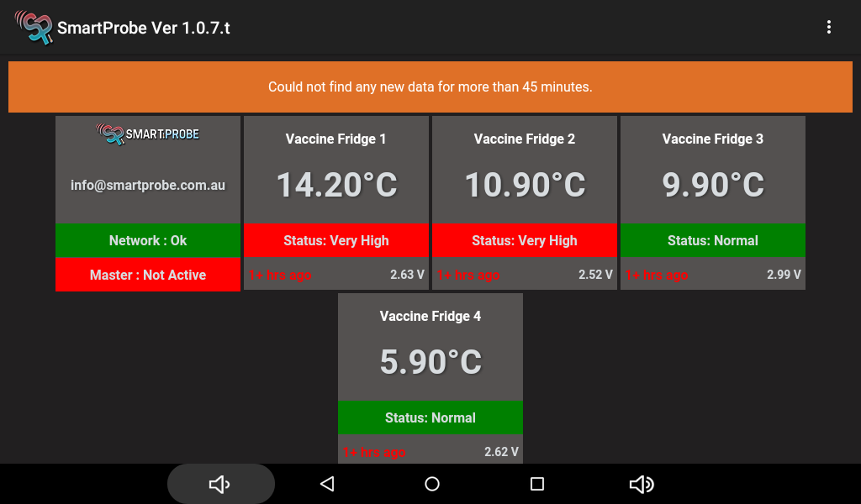Open recent apps square button

click(x=537, y=484)
